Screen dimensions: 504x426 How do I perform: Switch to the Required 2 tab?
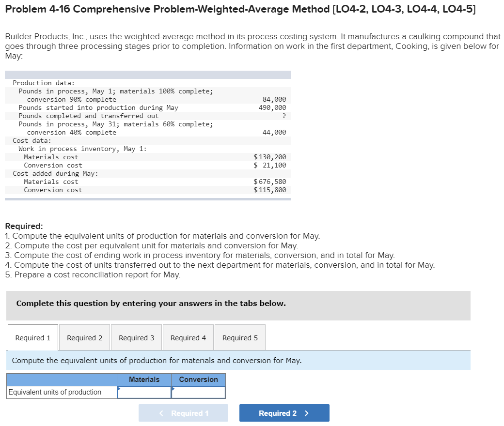(84, 337)
